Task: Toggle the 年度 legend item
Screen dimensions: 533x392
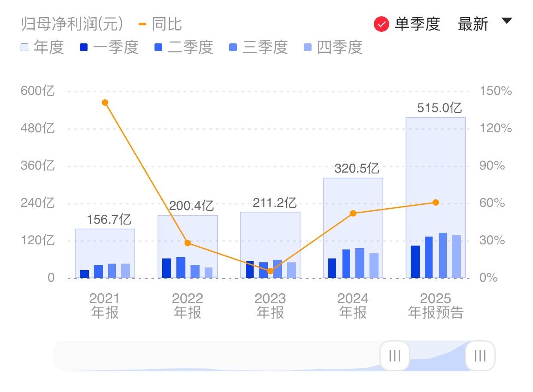Action: click(42, 47)
